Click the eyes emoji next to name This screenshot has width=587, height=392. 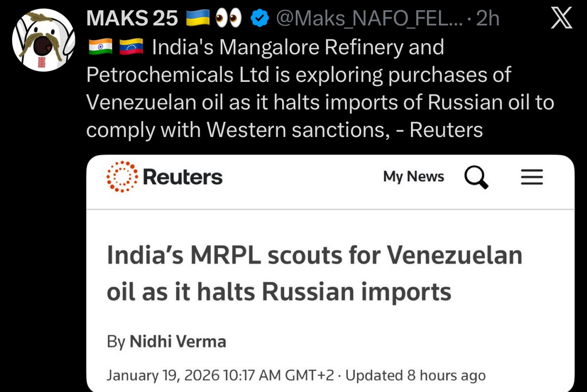(x=228, y=19)
